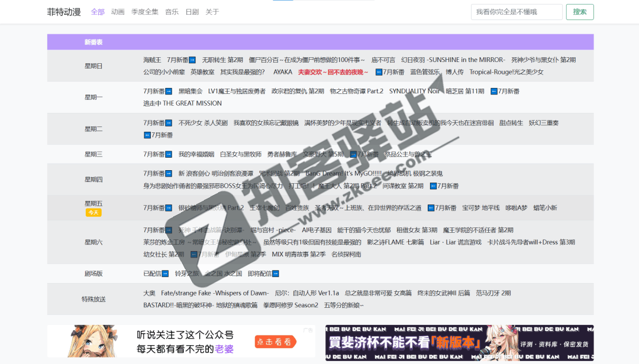Viewport: 639px width, 364px height.
Task: Switch to the 季度全集 tab
Action: [144, 12]
